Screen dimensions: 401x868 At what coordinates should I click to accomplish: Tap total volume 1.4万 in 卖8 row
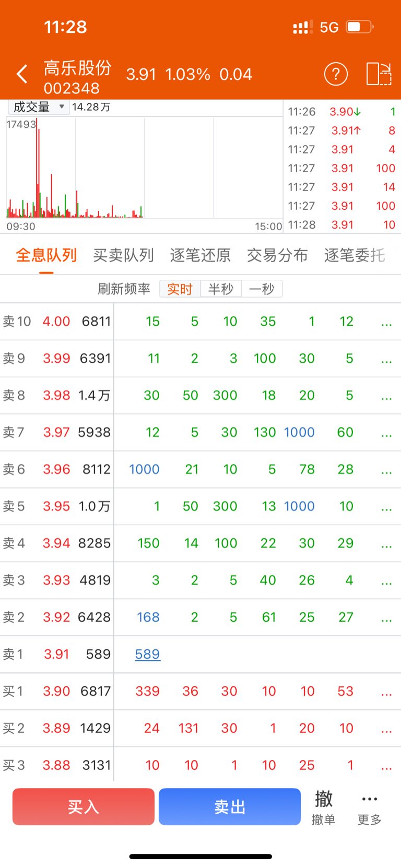[95, 396]
